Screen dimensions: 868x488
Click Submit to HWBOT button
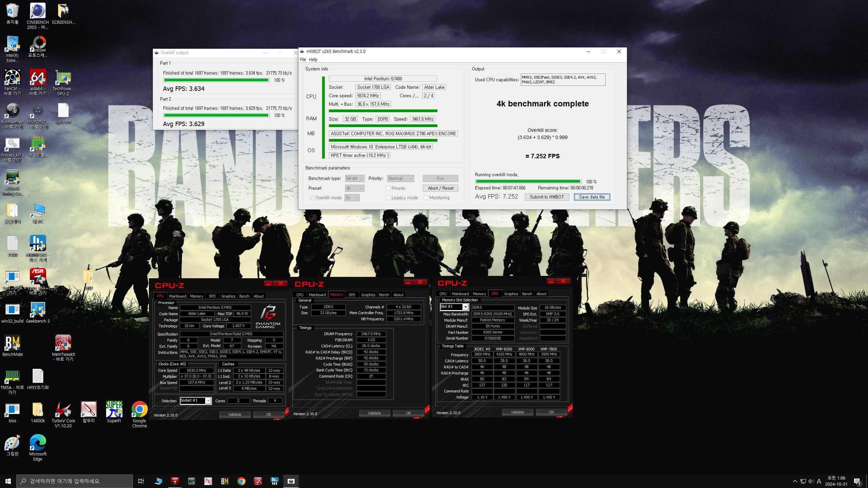(x=547, y=197)
